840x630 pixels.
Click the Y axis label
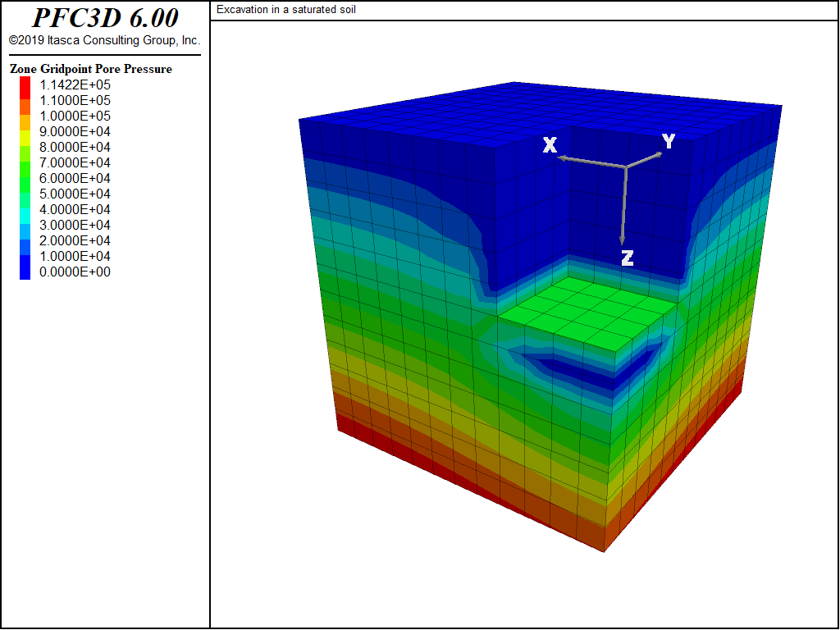point(668,141)
